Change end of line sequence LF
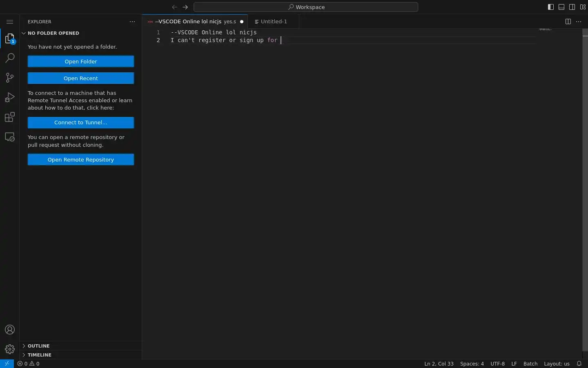588x368 pixels. point(514,364)
